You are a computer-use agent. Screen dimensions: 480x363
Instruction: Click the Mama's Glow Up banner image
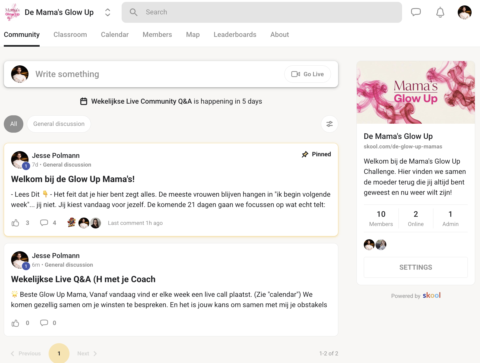(x=416, y=92)
